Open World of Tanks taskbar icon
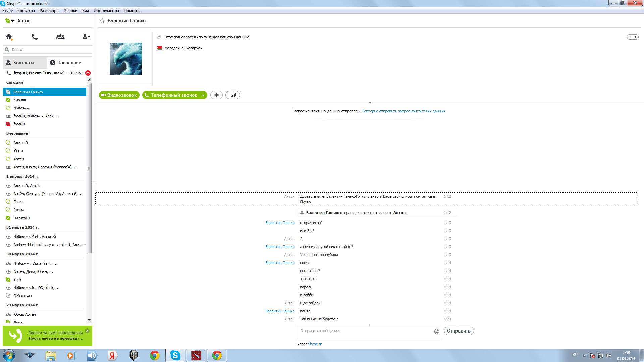The image size is (644, 362). 133,355
